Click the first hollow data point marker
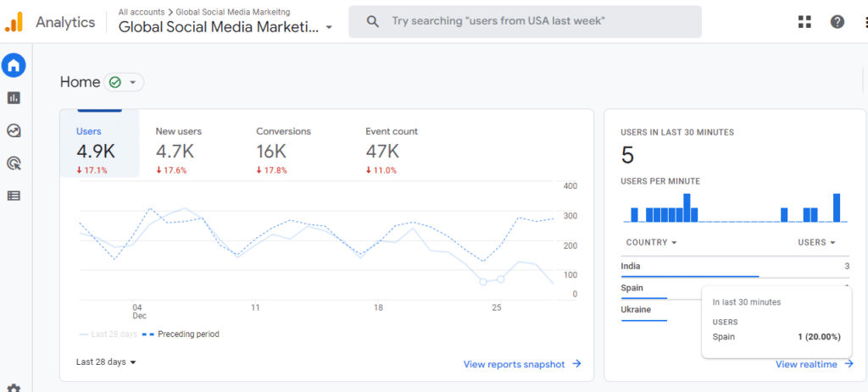 [482, 281]
